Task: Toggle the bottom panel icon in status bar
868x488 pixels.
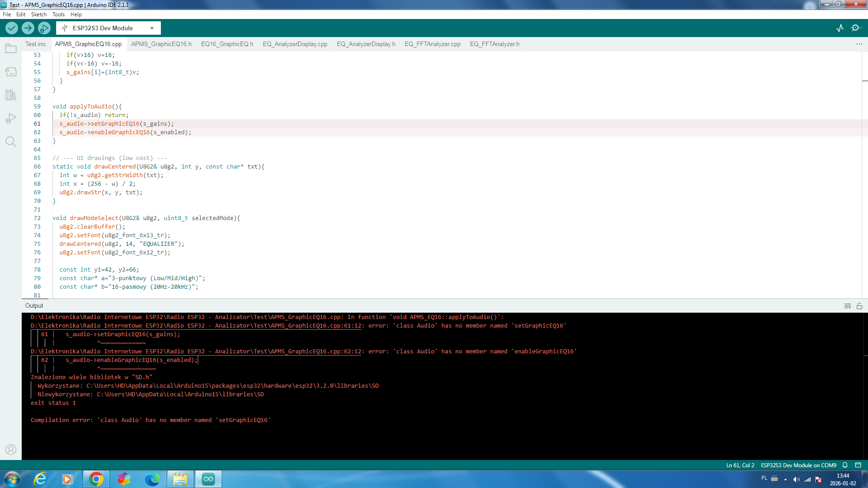Action: coord(858,465)
